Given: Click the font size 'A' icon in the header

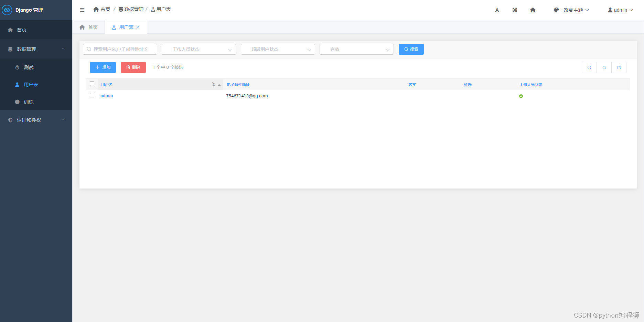Looking at the screenshot, I should (x=497, y=10).
